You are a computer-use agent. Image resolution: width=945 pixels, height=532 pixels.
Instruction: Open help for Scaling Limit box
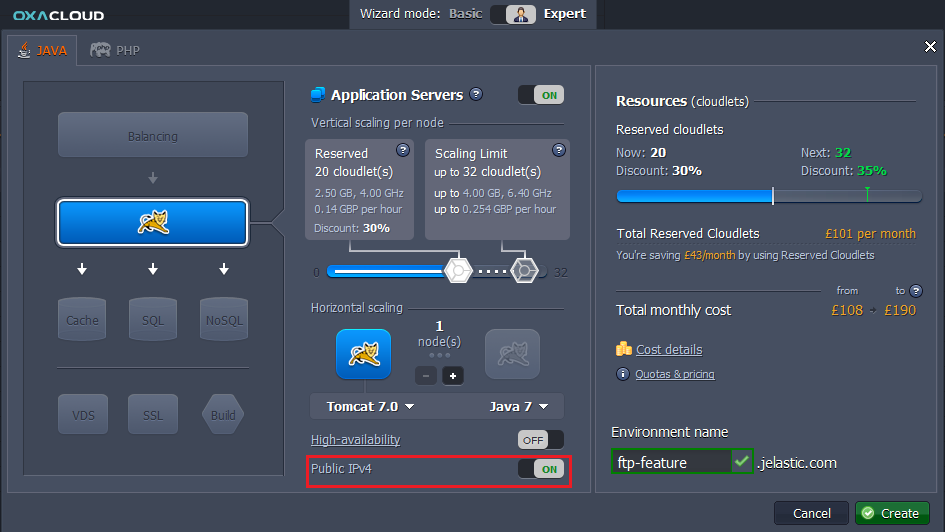[559, 150]
